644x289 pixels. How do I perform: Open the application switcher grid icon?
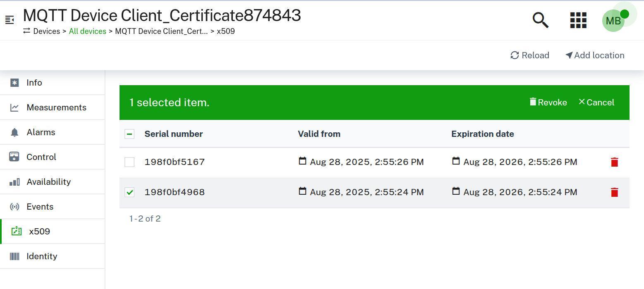click(578, 20)
